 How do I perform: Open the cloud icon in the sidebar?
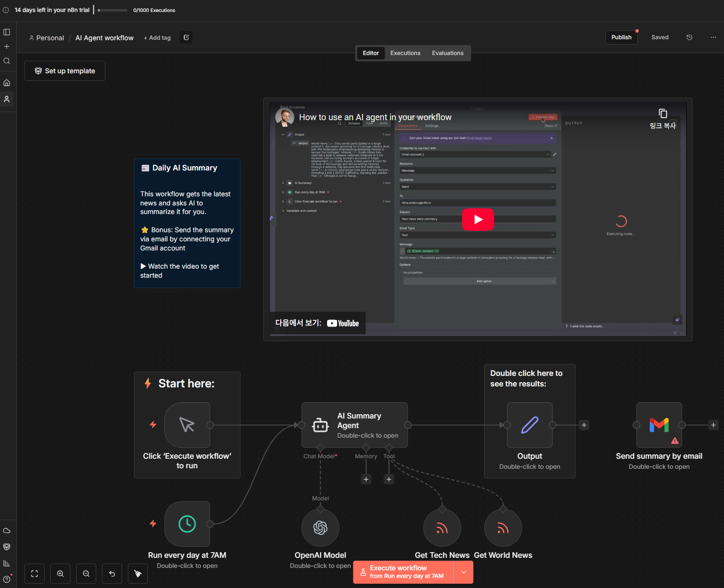tap(7, 531)
